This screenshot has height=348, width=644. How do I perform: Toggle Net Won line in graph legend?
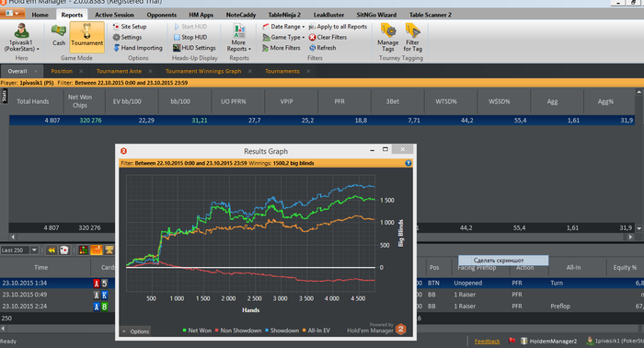[197, 331]
